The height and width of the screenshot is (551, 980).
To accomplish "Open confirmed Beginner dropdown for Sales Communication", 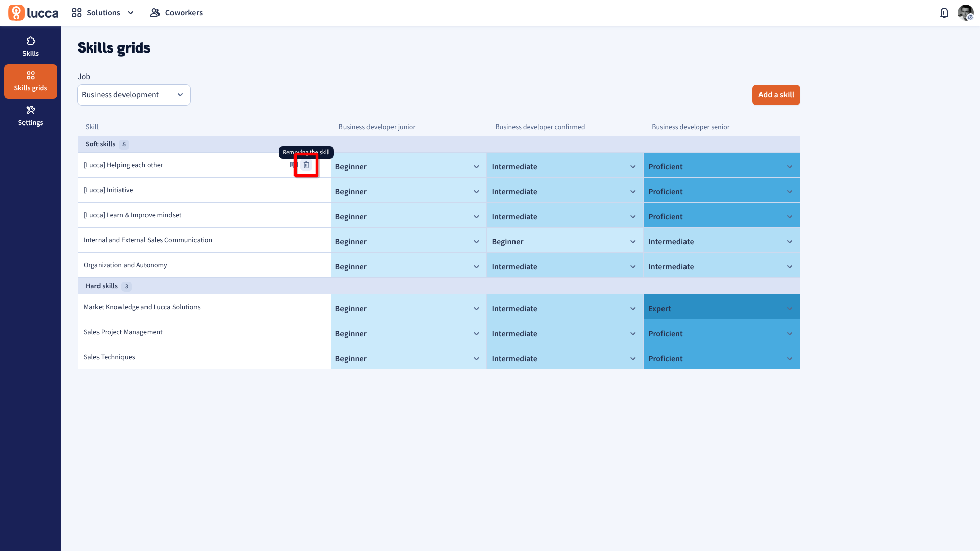I will click(565, 240).
